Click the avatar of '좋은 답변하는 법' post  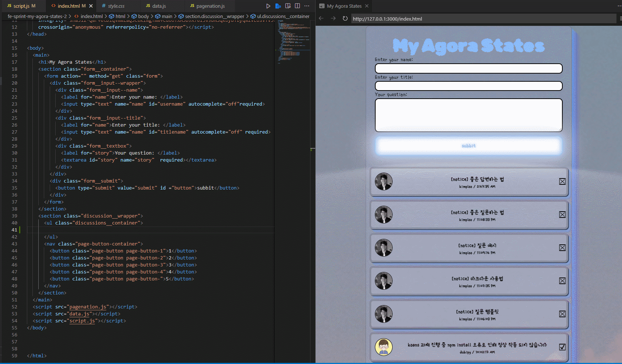pos(384,181)
